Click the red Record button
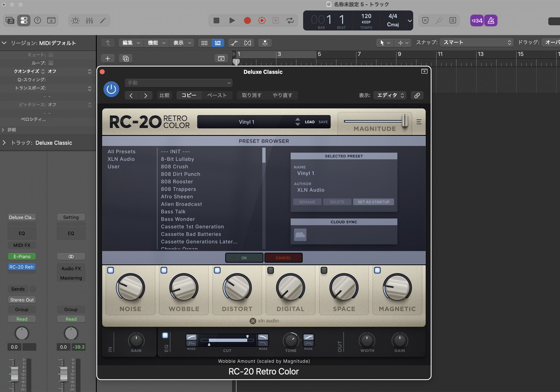Screen dimensions: 560x392 pyautogui.click(x=247, y=20)
